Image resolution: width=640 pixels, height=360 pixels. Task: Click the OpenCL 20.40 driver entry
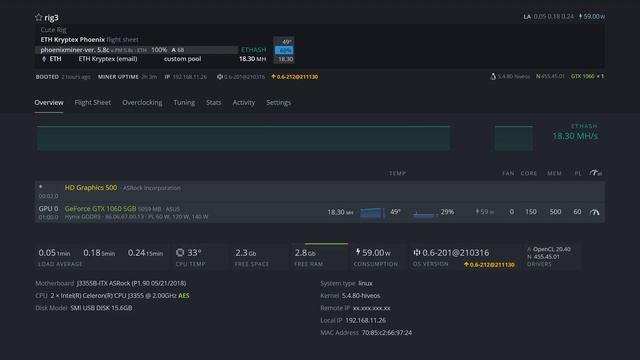(x=551, y=249)
